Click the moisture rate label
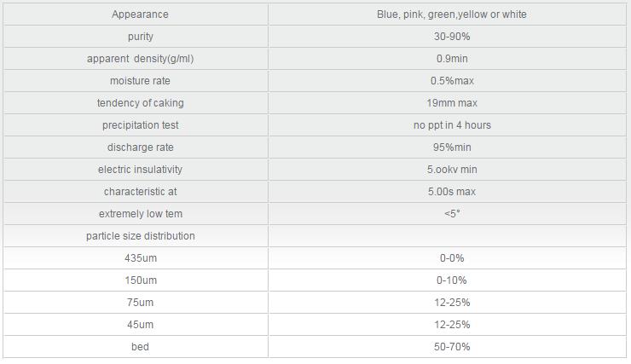The width and height of the screenshot is (631, 364). pos(140,81)
